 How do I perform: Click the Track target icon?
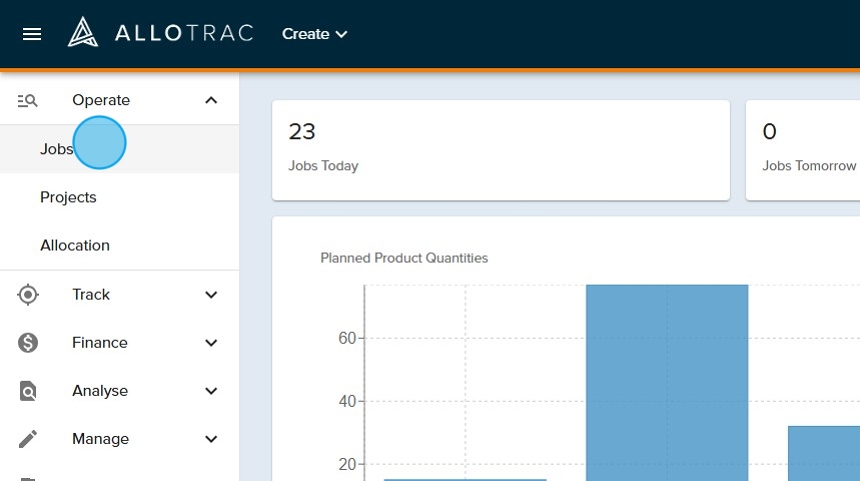[28, 294]
